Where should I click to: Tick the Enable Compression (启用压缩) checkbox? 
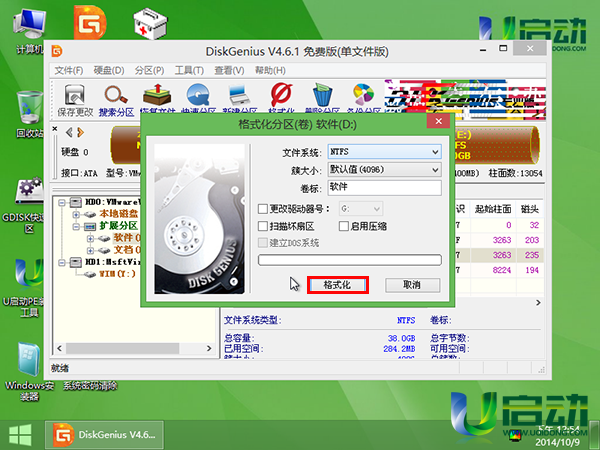pos(344,226)
